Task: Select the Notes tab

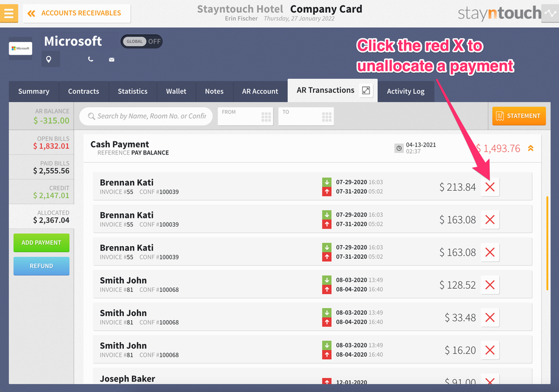Action: [x=214, y=91]
